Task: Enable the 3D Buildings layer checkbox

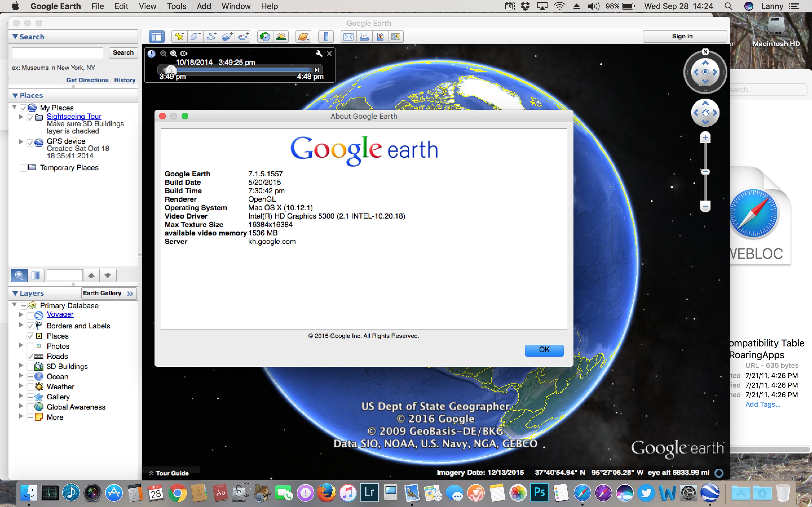Action: point(30,366)
